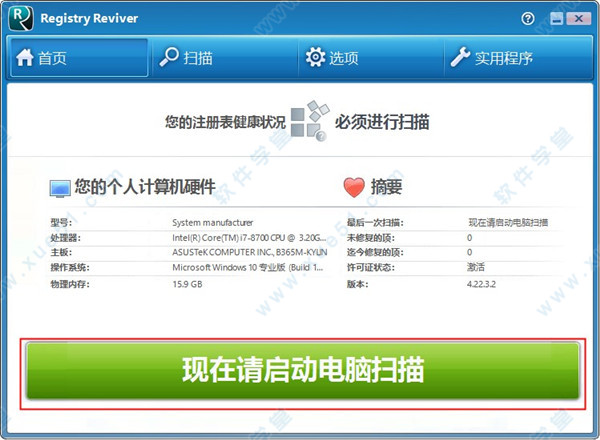Close the Registry Reviver window
600x440 pixels.
tap(579, 18)
